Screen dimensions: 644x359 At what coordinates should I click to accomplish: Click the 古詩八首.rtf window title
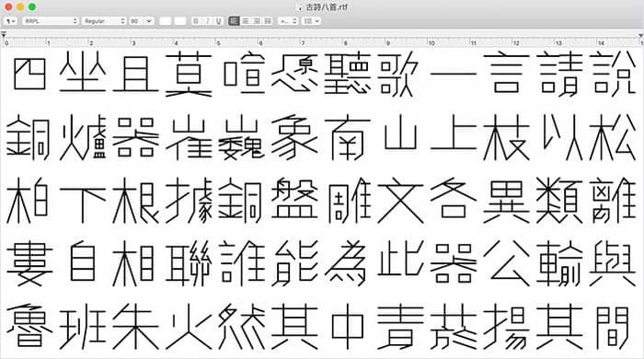[x=326, y=7]
